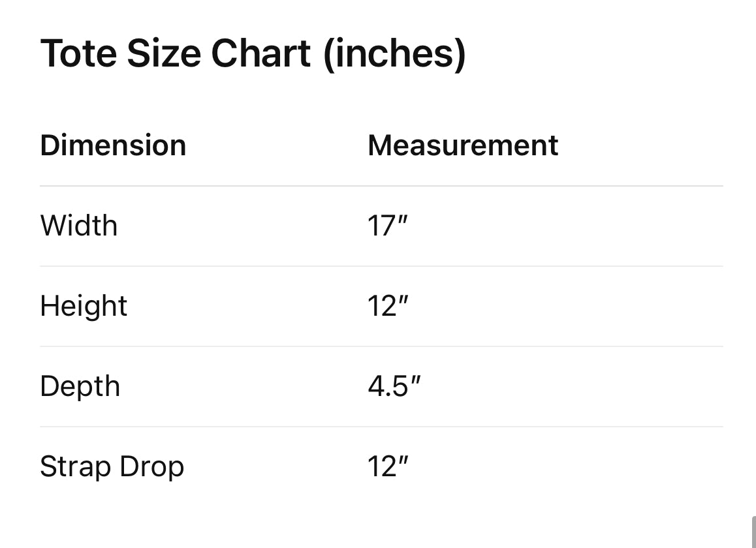Viewport: 756px width, 548px height.
Task: Click the Depth row label
Action: [x=80, y=386]
